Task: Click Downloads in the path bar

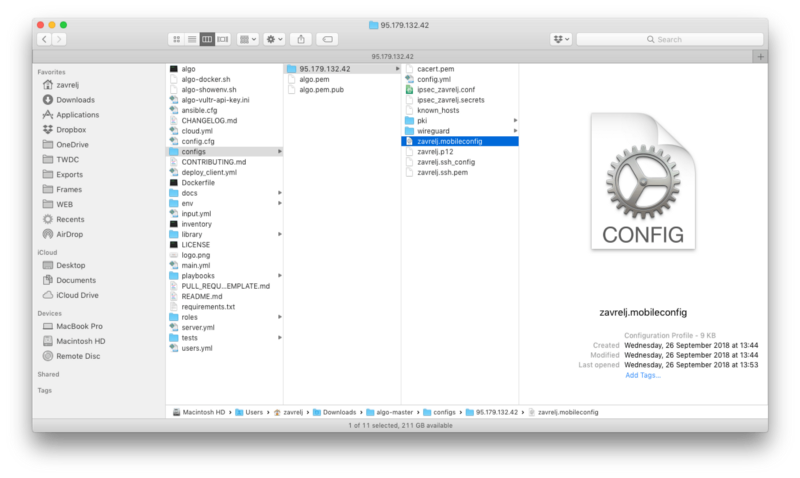Action: pyautogui.click(x=334, y=412)
